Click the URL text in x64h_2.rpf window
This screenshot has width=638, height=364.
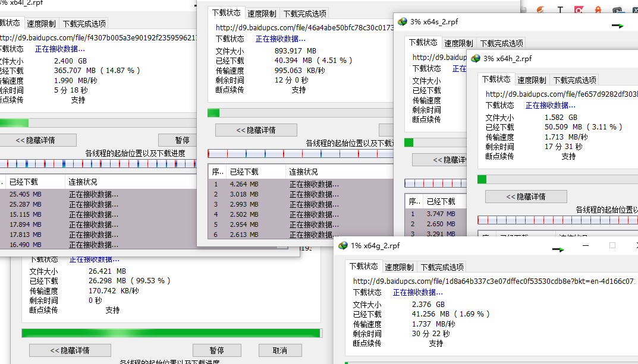click(561, 94)
